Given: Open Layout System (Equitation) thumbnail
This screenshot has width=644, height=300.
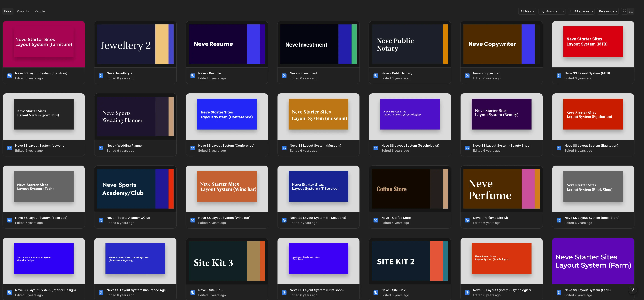Looking at the screenshot, I should pos(593,116).
